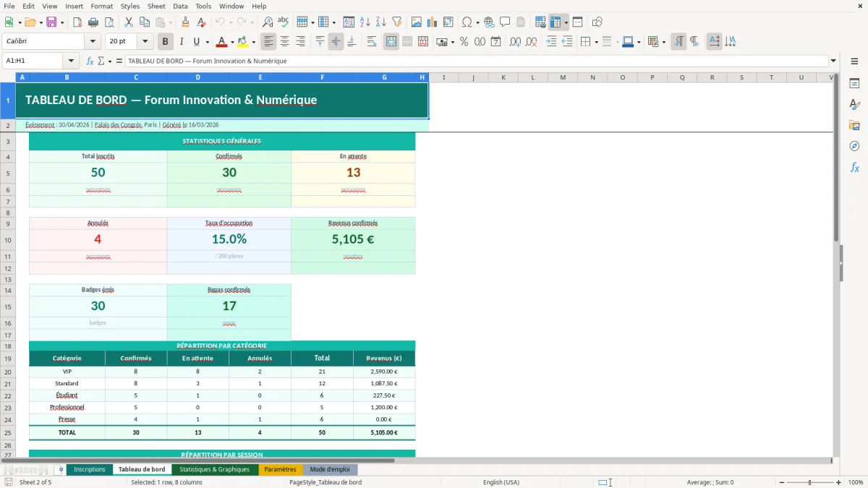Open the Font Color dropdown arrow
Screen dimensions: 868x488
[x=232, y=42]
